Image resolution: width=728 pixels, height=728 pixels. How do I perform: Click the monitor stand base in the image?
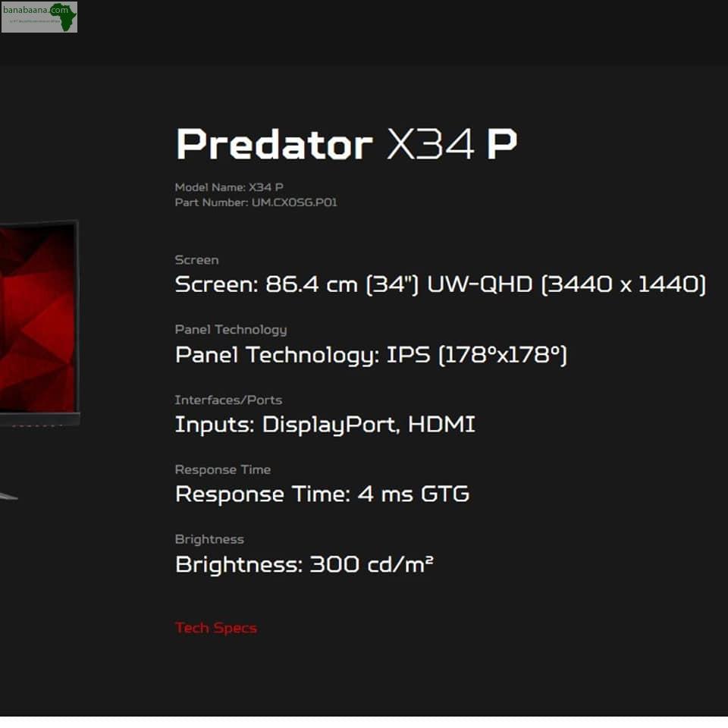(x=8, y=496)
